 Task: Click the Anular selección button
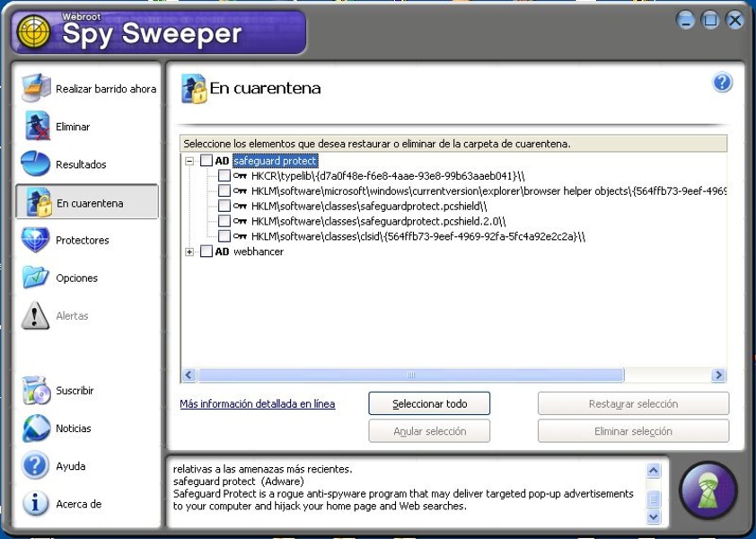(429, 431)
